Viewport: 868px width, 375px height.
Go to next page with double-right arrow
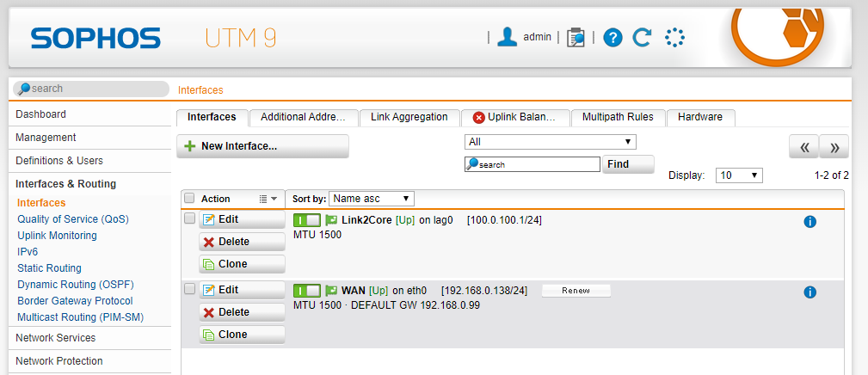point(834,147)
